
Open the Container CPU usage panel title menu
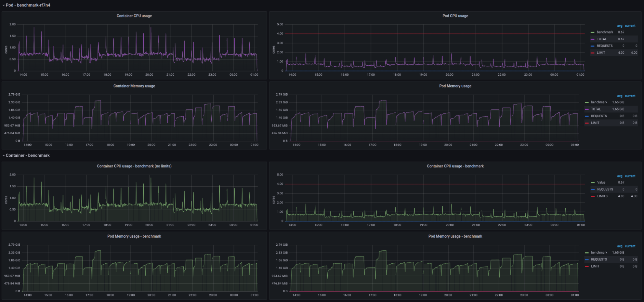(134, 16)
